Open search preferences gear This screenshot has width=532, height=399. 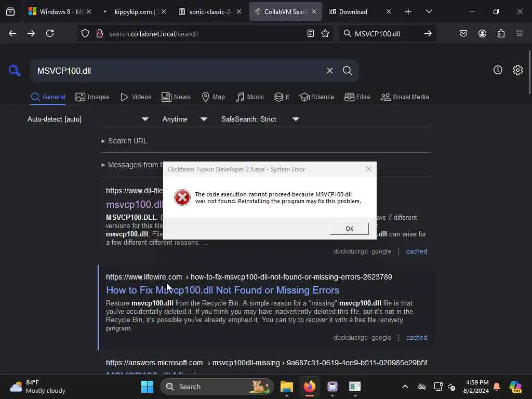pyautogui.click(x=518, y=70)
